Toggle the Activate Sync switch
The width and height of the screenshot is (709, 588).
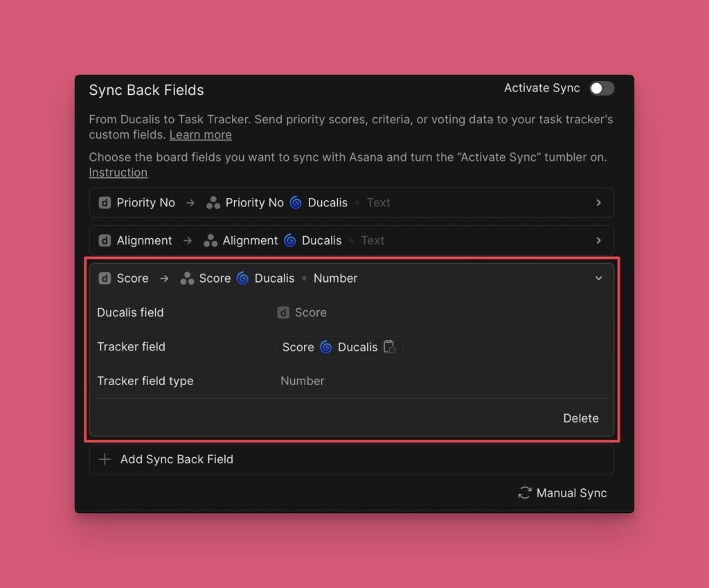point(601,88)
